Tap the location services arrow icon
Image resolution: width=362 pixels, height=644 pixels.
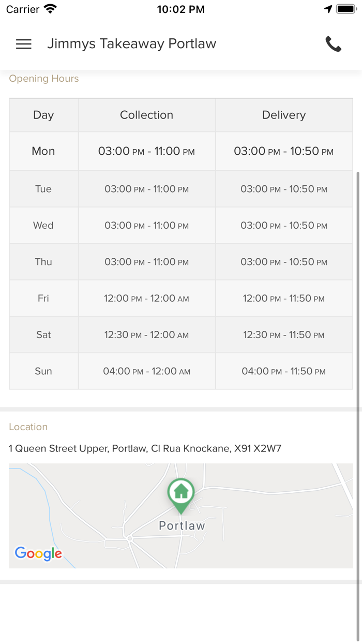click(328, 9)
